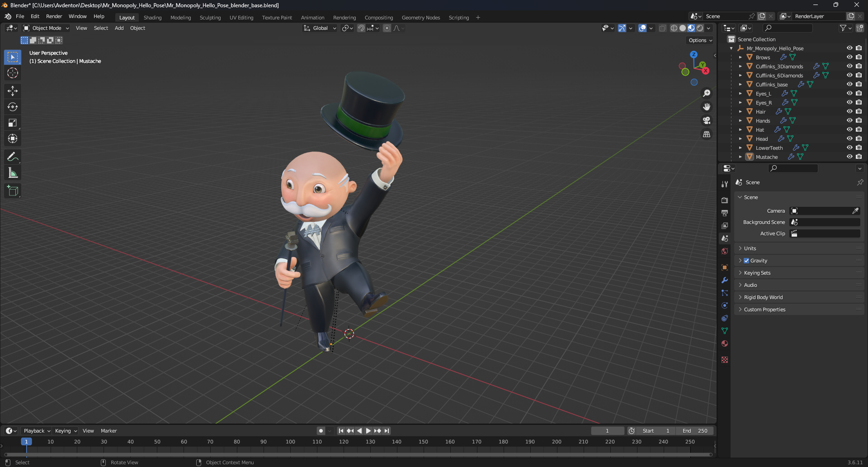Open the Object Mode dropdown

tap(46, 28)
